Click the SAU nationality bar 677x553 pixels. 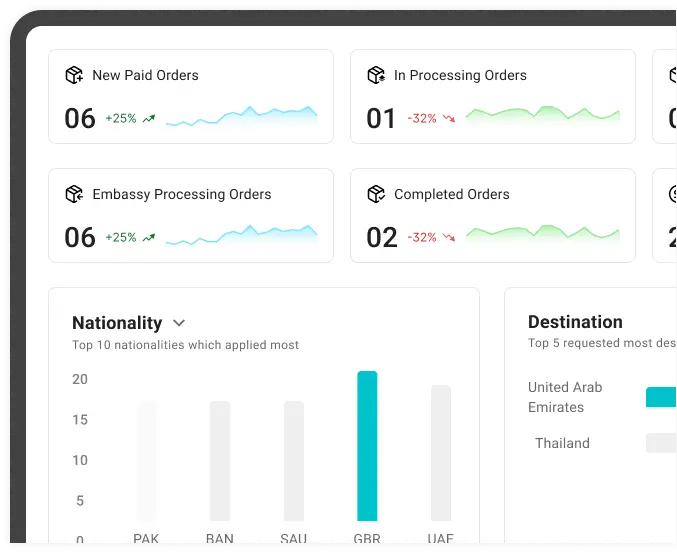pyautogui.click(x=294, y=460)
